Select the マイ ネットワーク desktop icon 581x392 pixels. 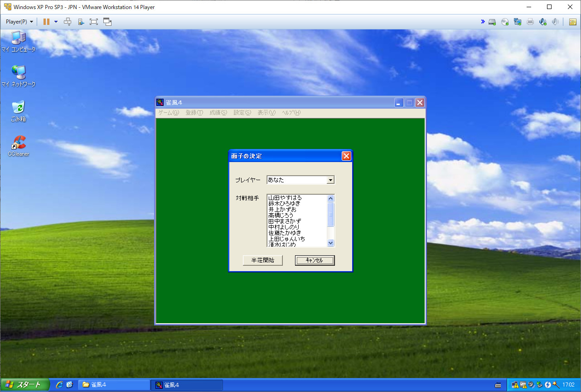click(18, 76)
